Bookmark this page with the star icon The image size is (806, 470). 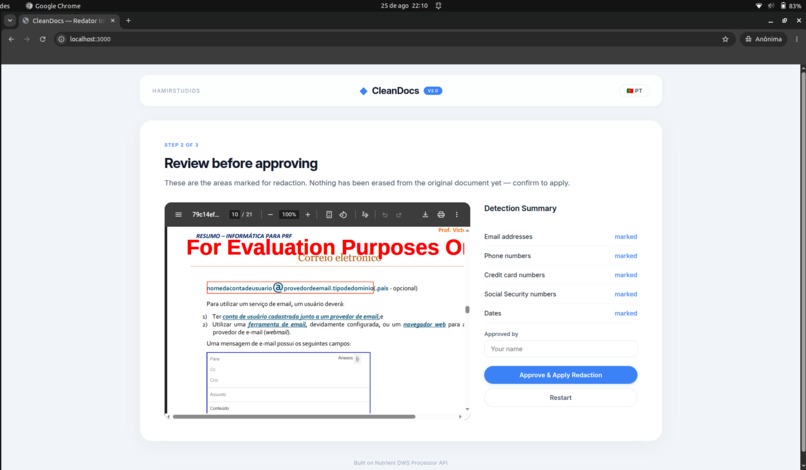(725, 39)
